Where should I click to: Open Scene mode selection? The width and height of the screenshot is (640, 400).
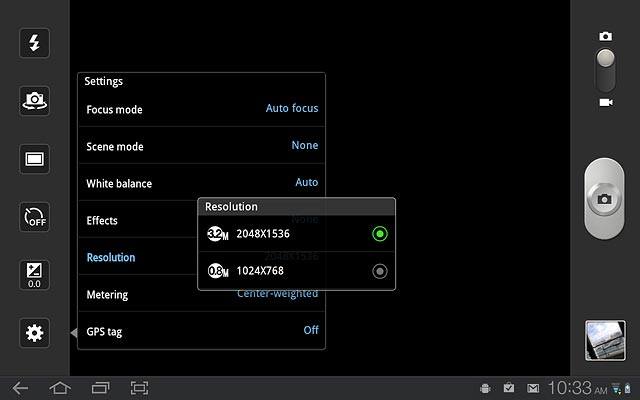tap(201, 146)
